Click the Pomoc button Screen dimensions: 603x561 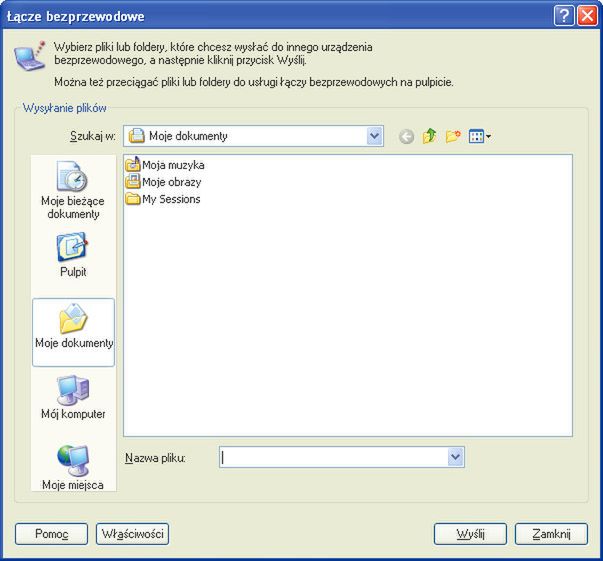click(x=51, y=534)
